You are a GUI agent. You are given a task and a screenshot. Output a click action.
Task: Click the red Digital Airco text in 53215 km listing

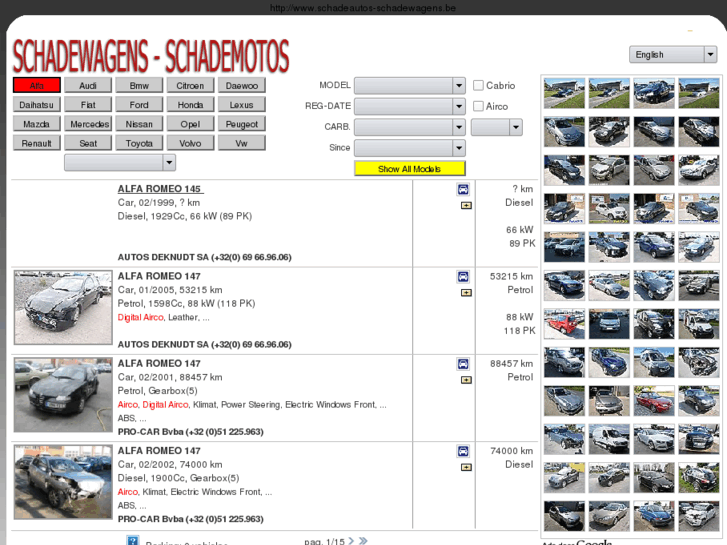140,317
